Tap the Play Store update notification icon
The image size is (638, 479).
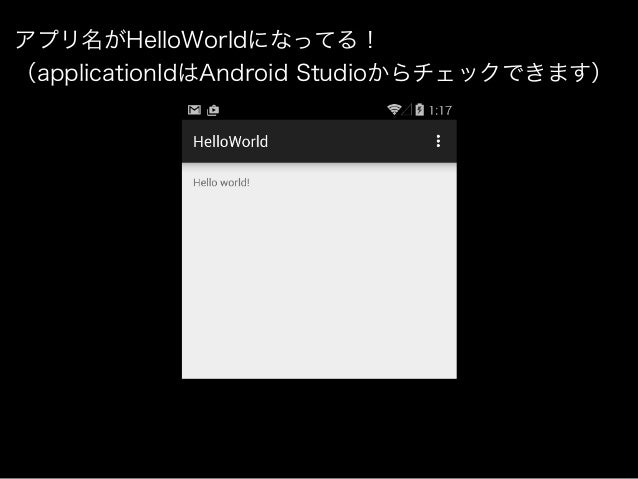click(x=213, y=110)
